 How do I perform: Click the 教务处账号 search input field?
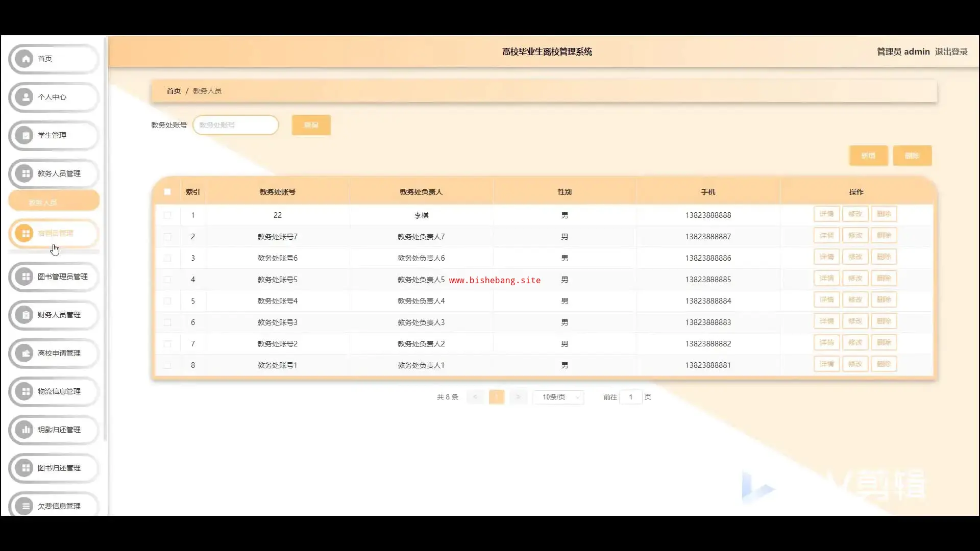tap(236, 125)
